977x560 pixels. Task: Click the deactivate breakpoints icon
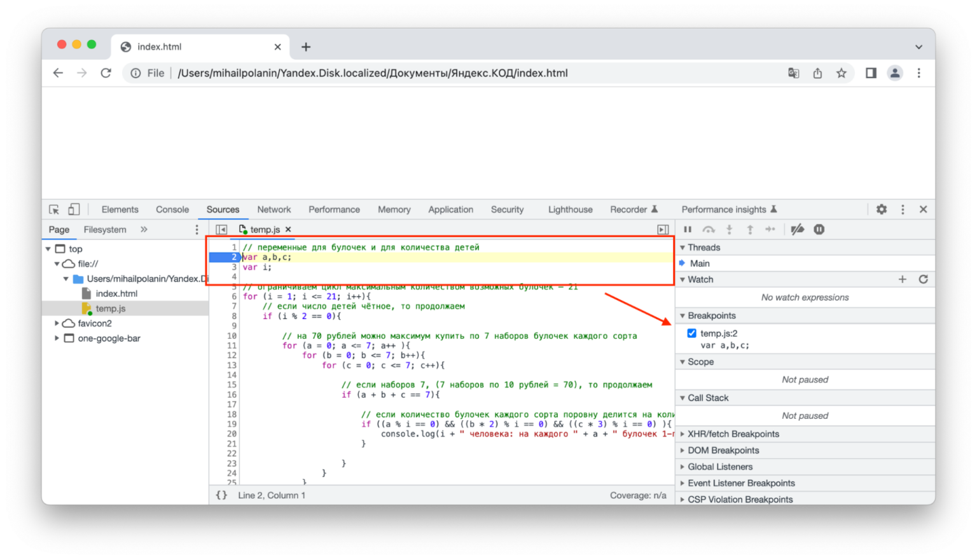tap(797, 229)
